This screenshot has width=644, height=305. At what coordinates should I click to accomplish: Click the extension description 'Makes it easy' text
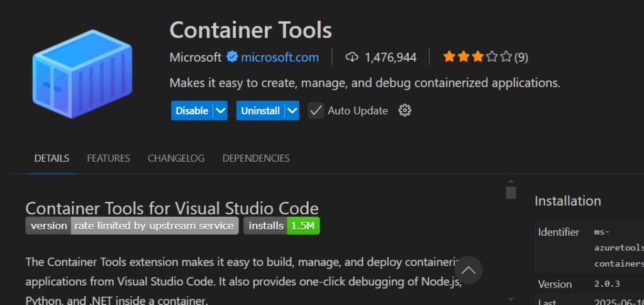click(365, 83)
